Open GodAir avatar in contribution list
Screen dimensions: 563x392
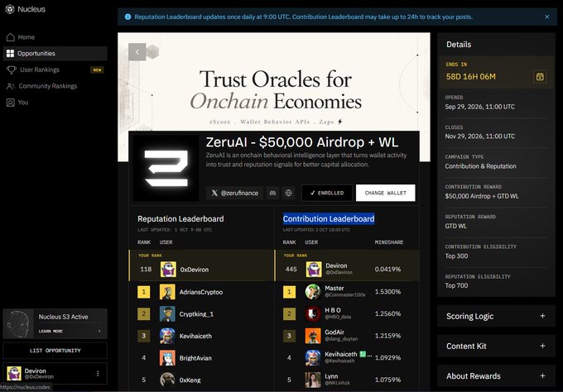pyautogui.click(x=313, y=336)
